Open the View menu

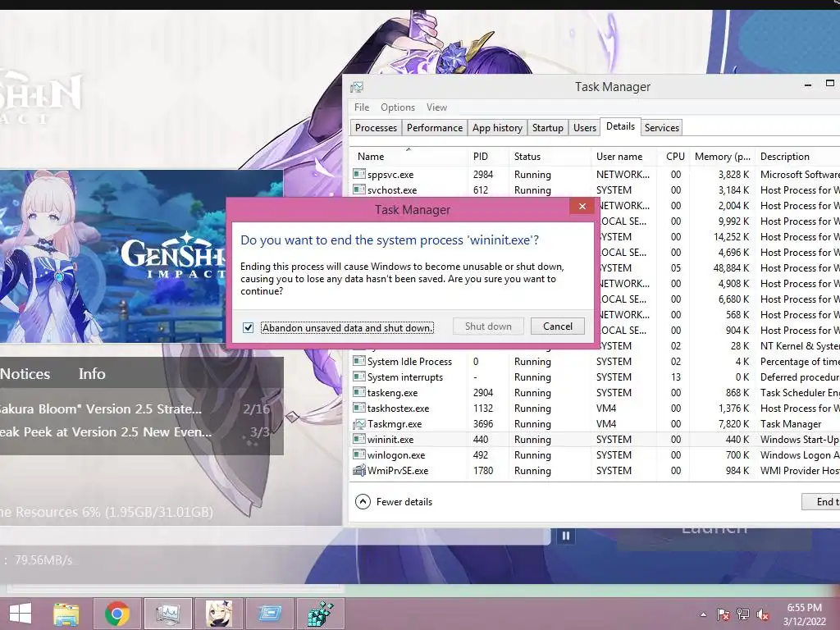click(x=436, y=107)
